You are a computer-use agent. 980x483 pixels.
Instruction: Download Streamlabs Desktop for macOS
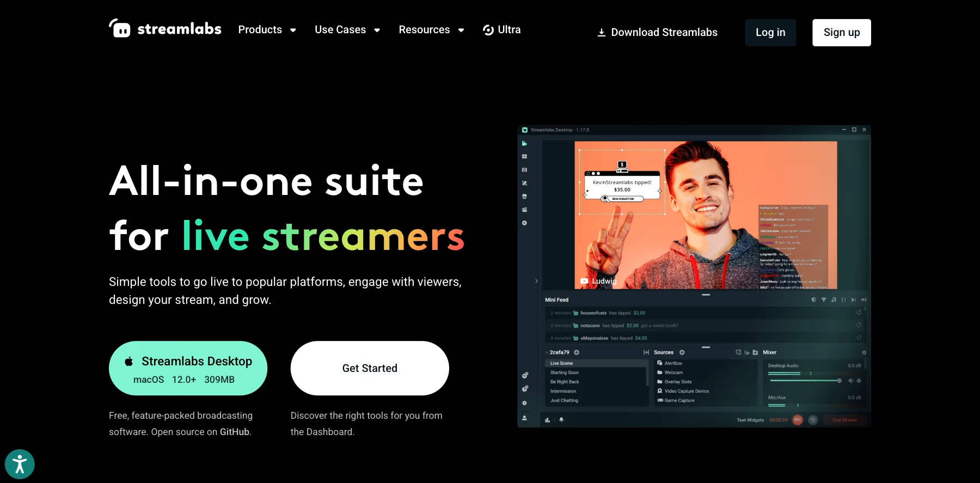pyautogui.click(x=188, y=368)
